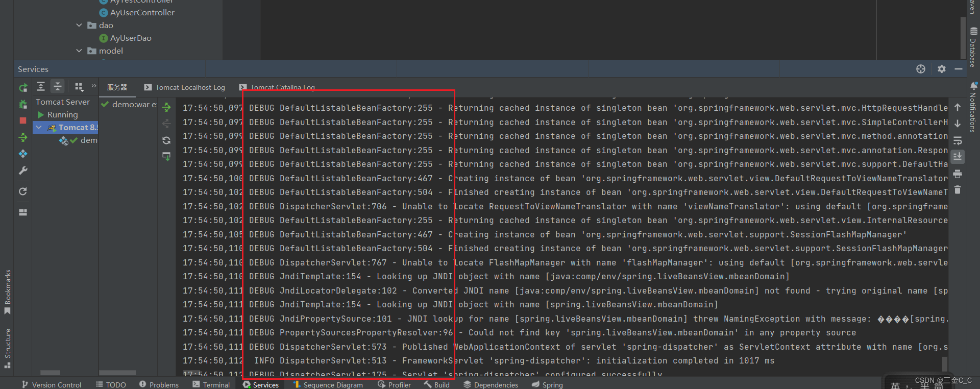This screenshot has height=389, width=980.
Task: Open the TODO tool window
Action: pos(111,384)
